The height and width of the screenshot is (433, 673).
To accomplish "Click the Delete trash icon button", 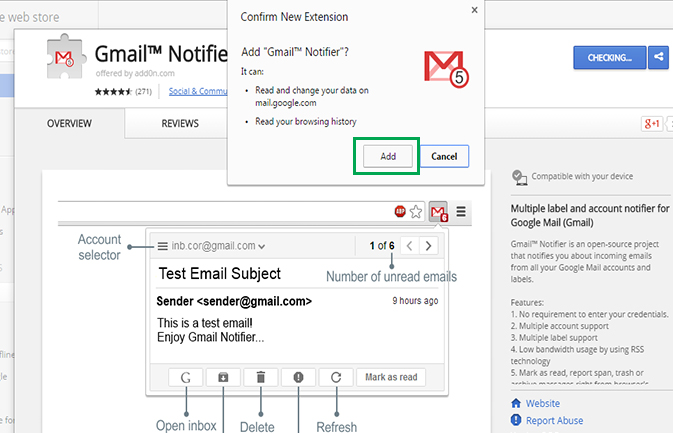I will [261, 377].
